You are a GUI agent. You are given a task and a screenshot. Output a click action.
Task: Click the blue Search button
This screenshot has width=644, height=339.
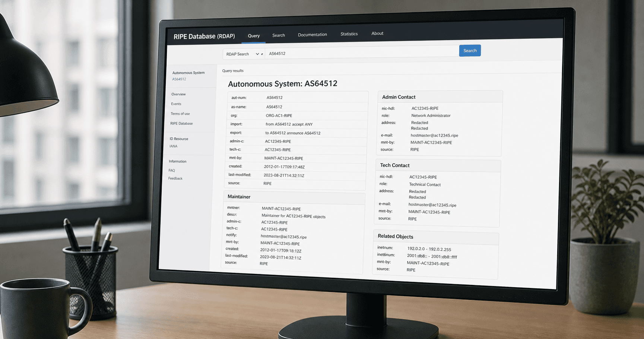[x=470, y=51]
